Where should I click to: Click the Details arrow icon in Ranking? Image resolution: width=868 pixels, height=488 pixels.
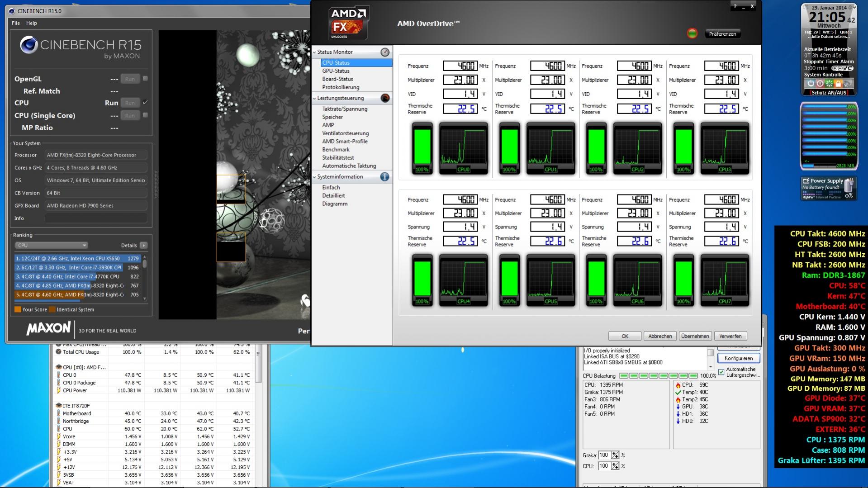click(143, 246)
